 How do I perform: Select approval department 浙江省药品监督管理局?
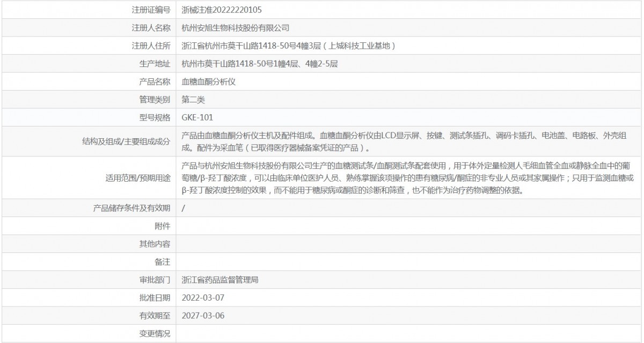221,280
